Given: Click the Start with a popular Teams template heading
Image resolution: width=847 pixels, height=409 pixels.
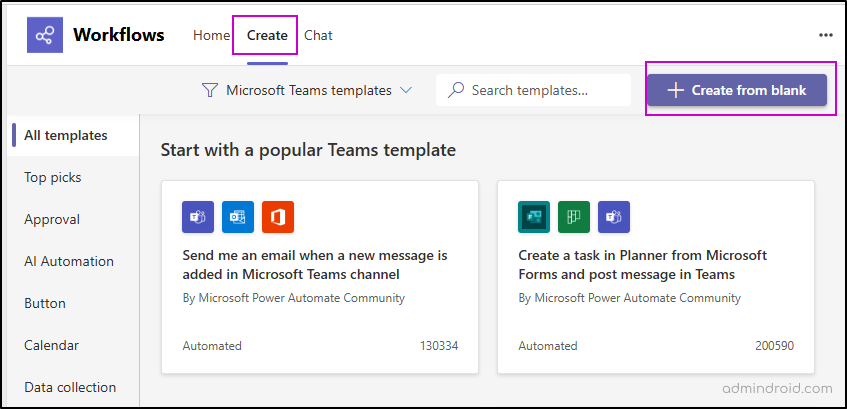Looking at the screenshot, I should [308, 150].
